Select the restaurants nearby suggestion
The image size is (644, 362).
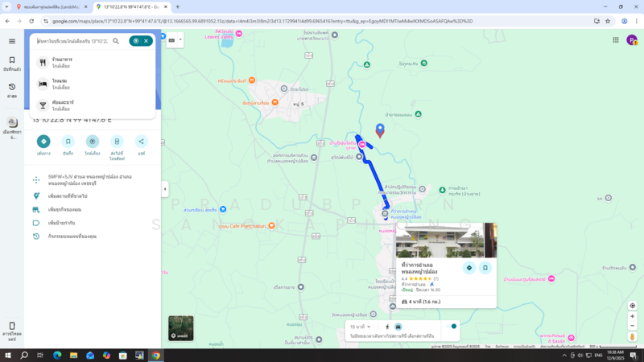pos(62,62)
